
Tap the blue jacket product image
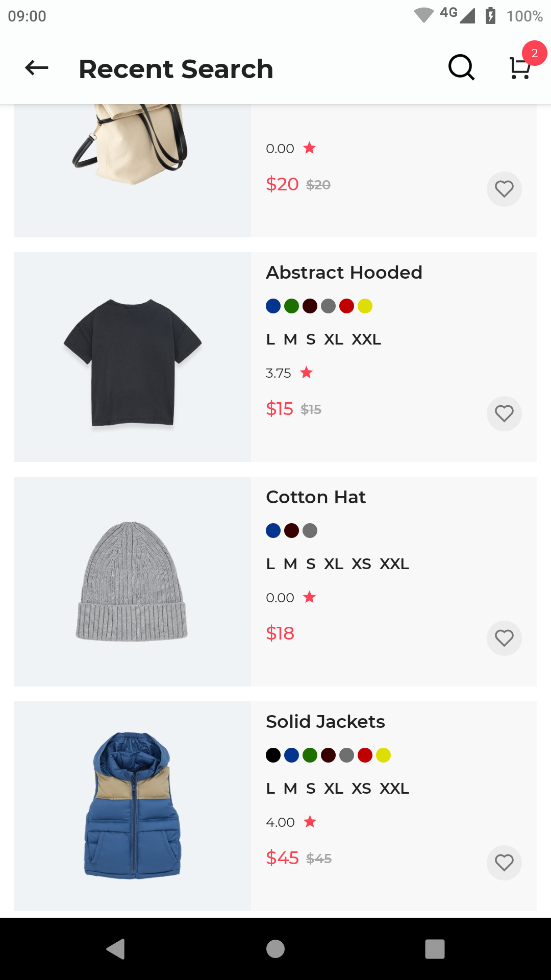[132, 806]
